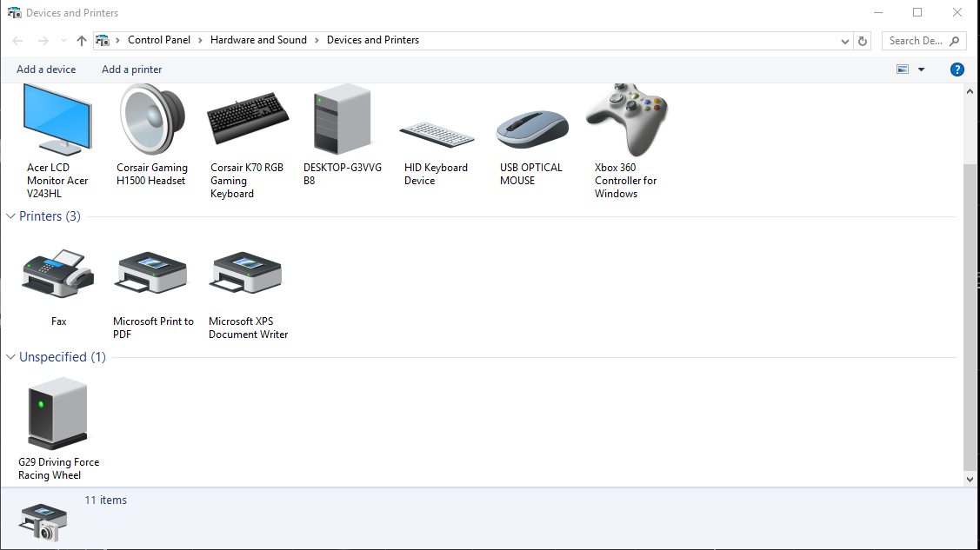Click the refresh button in address bar

[x=863, y=41]
